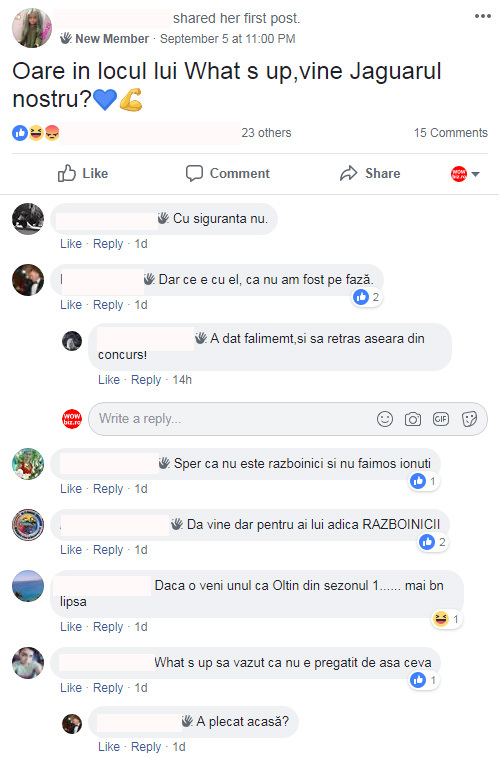See the laughing reaction on Oltin comment

446,619
